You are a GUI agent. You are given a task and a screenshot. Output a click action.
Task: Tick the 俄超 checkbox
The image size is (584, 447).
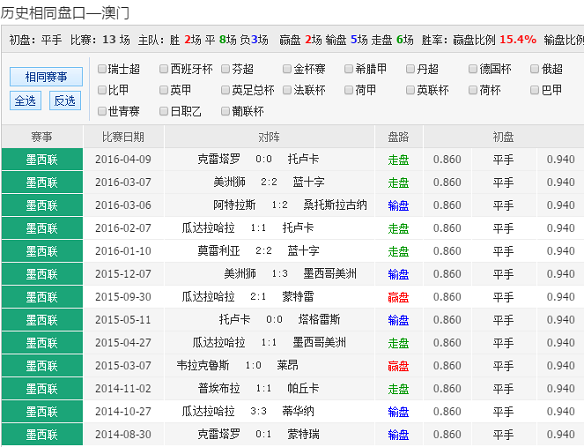coord(534,69)
